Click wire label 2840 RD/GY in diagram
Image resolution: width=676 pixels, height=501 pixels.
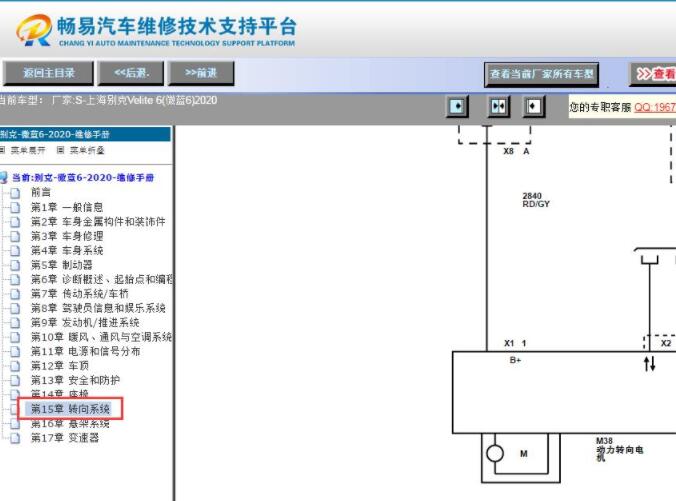point(536,200)
